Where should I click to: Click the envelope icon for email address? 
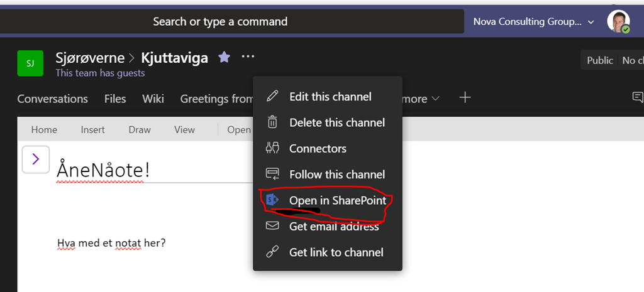(x=272, y=226)
